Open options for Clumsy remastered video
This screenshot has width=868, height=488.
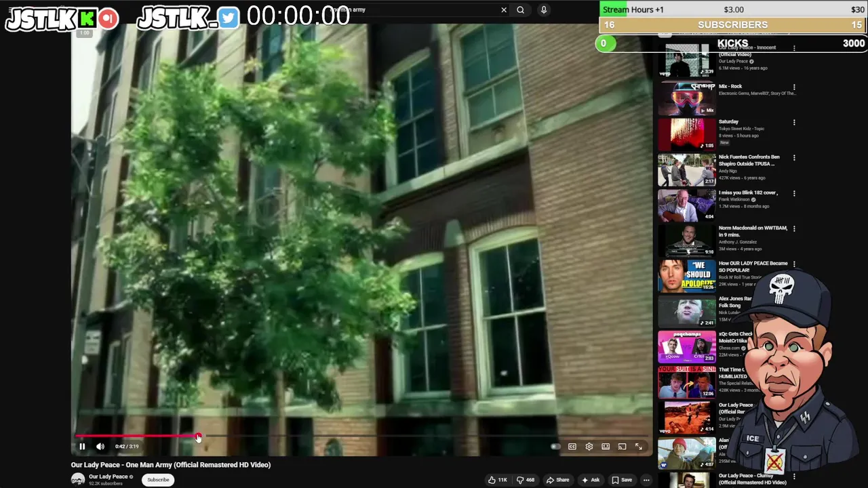click(794, 476)
